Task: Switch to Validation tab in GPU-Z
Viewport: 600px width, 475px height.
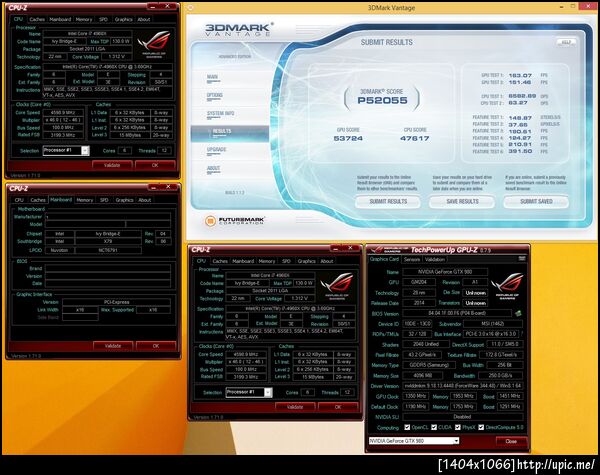Action: click(435, 260)
